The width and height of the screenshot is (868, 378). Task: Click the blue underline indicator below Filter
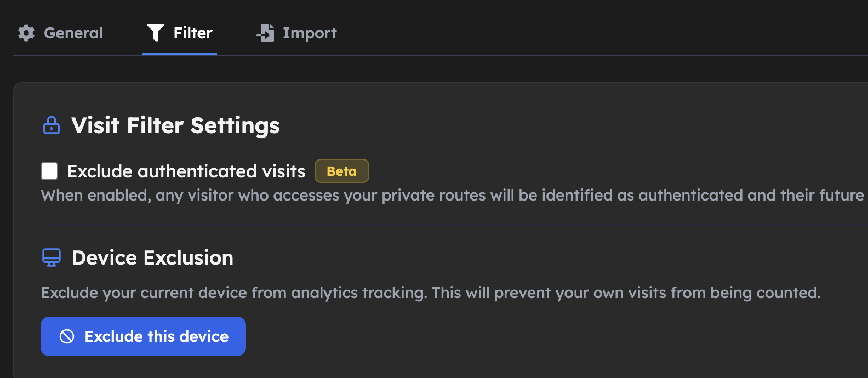coord(180,53)
